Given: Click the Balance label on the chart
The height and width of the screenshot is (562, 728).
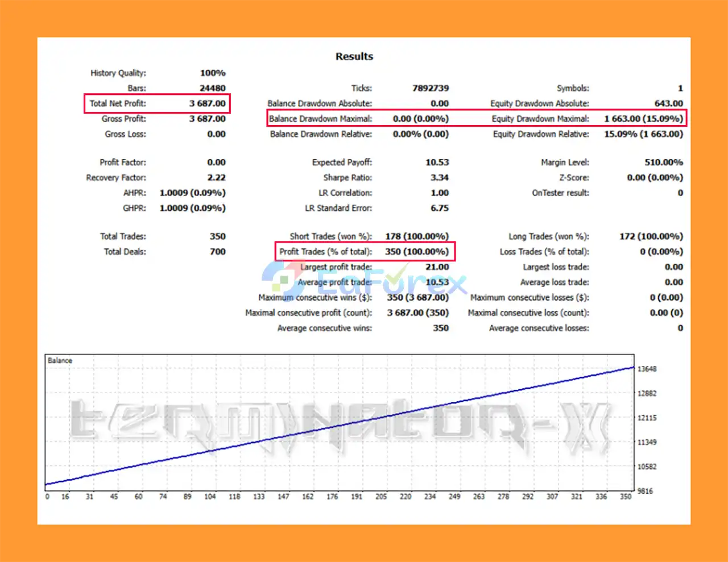Looking at the screenshot, I should [60, 361].
